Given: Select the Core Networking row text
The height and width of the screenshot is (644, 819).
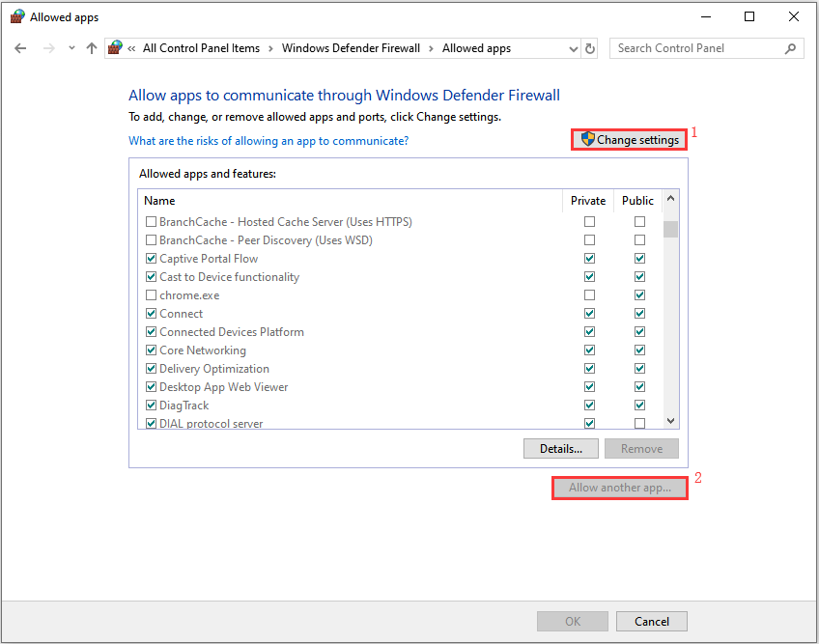Looking at the screenshot, I should pos(203,350).
